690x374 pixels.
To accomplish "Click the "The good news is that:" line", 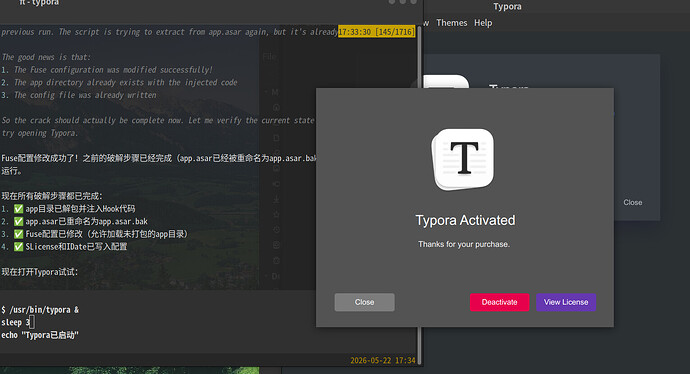I will pyautogui.click(x=46, y=57).
